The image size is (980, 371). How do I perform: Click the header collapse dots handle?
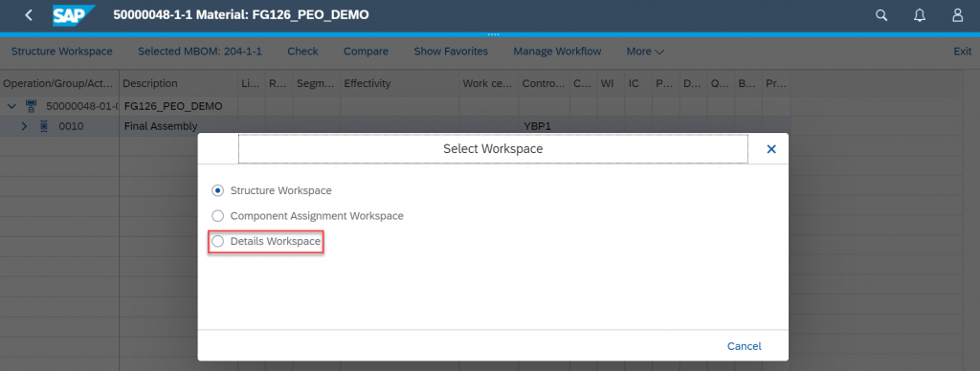pos(493,34)
